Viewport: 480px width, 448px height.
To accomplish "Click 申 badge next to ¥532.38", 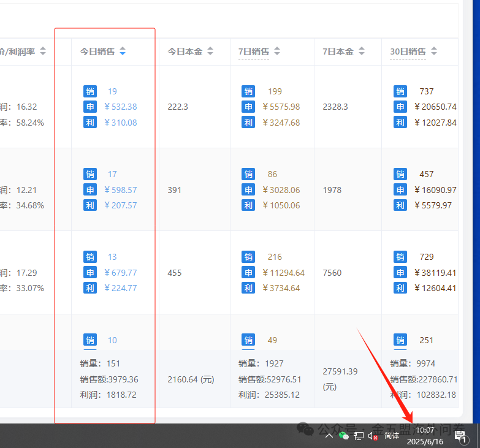I will pos(90,107).
